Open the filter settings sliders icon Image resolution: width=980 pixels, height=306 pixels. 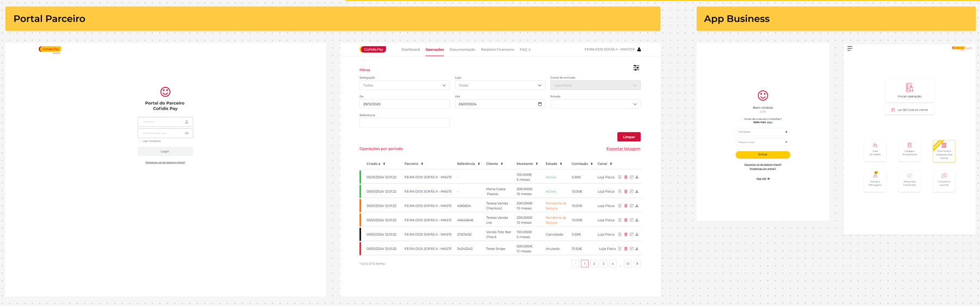636,68
